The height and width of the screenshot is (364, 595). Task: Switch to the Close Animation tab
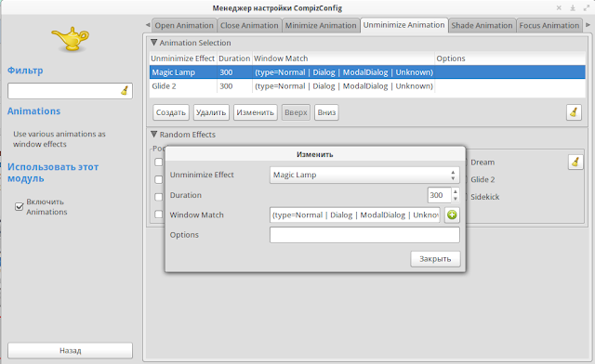click(x=249, y=25)
